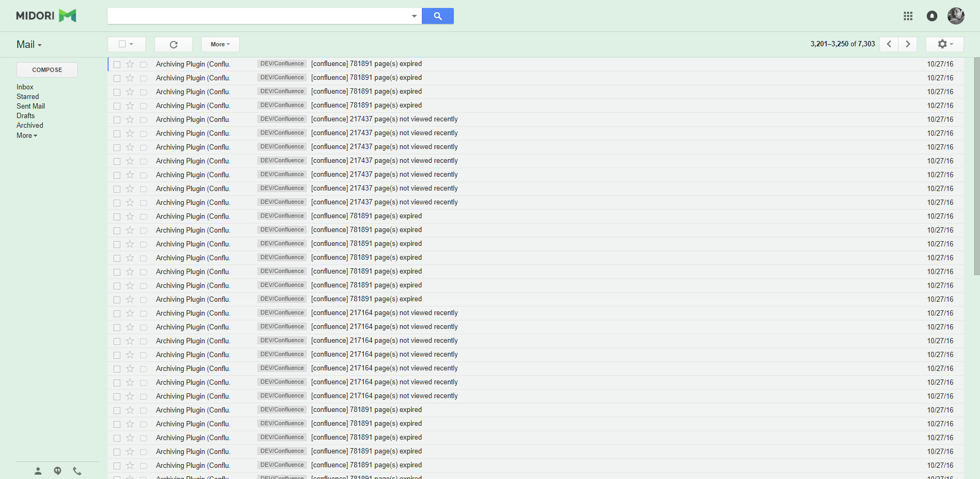Mark the topmost email as important

point(143,64)
